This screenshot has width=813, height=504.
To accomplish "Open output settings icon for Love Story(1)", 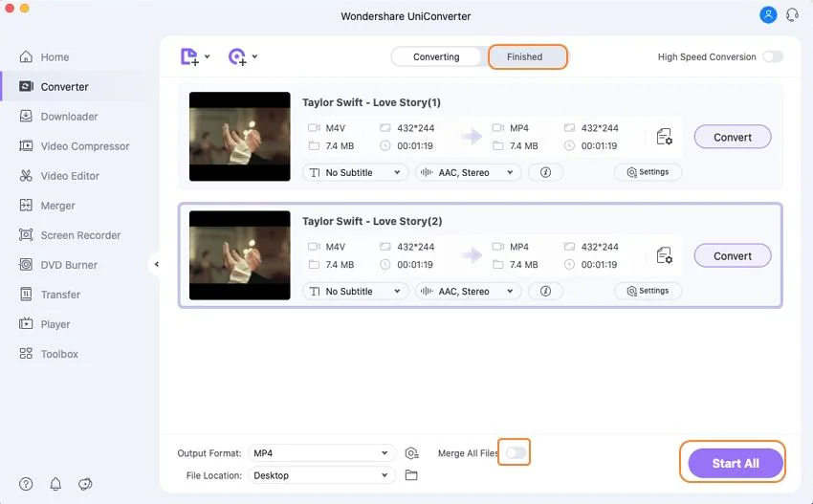I will 664,137.
